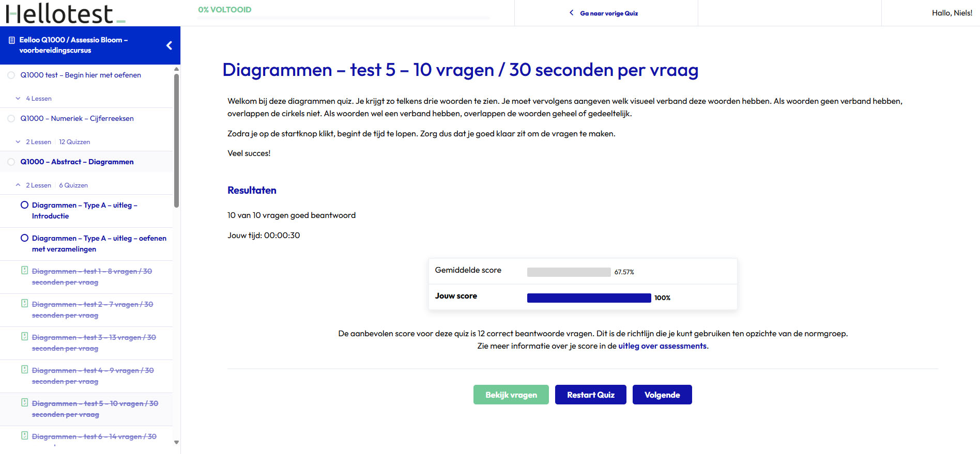Expand the 2 Lessen 12 Quizzen list
Viewport: 980px width, 454px height.
point(19,142)
